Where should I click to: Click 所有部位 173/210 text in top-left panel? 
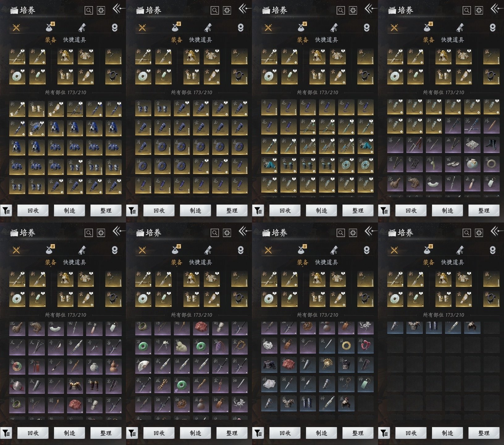click(x=65, y=92)
